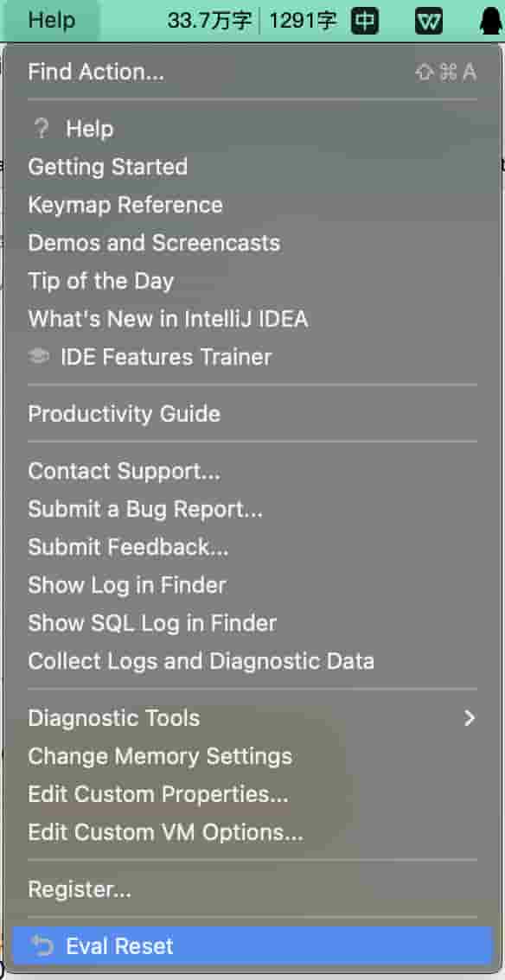Open Getting Started

(x=252, y=167)
